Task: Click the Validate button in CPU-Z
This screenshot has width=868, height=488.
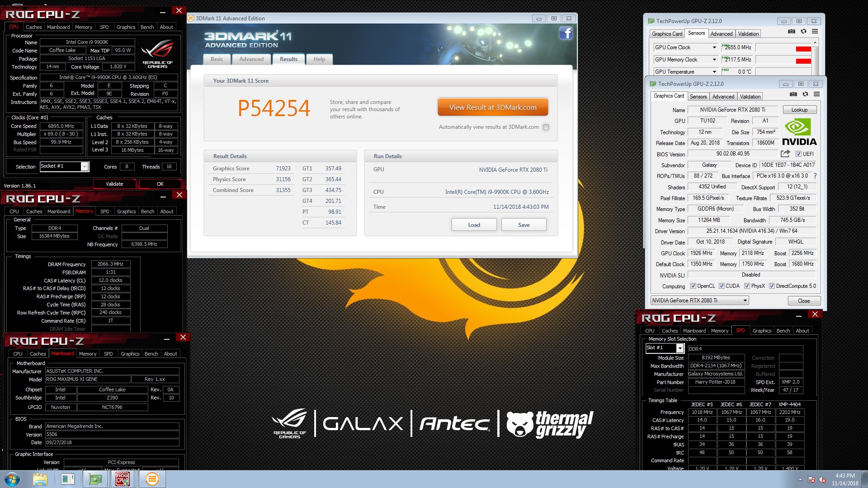Action: coord(114,184)
